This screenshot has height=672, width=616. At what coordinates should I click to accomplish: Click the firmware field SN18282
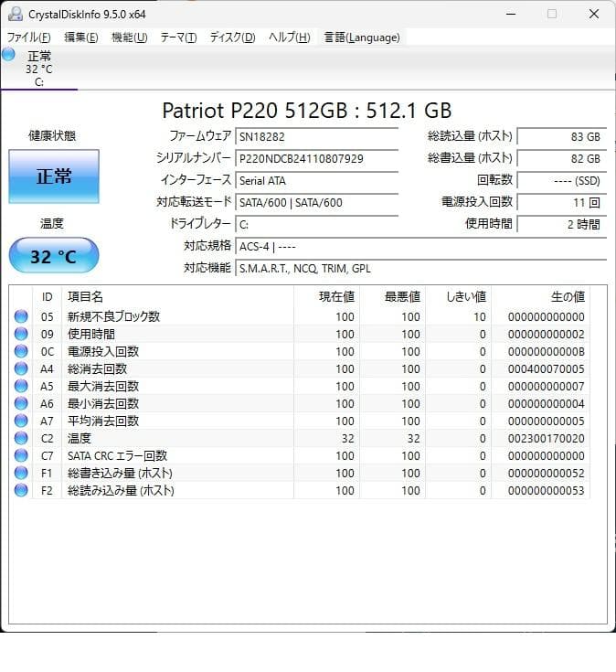(316, 137)
